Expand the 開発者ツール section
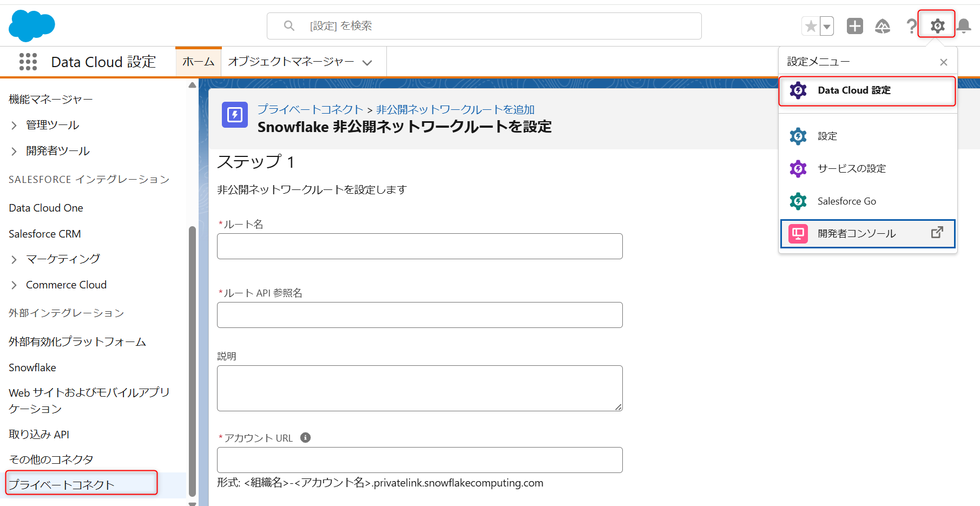The image size is (980, 506). (14, 152)
